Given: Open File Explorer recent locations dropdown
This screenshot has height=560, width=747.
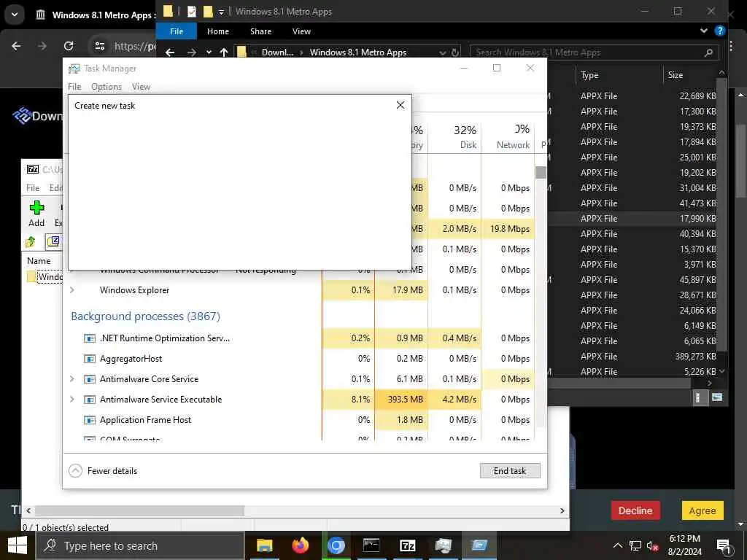Looking at the screenshot, I should point(209,52).
